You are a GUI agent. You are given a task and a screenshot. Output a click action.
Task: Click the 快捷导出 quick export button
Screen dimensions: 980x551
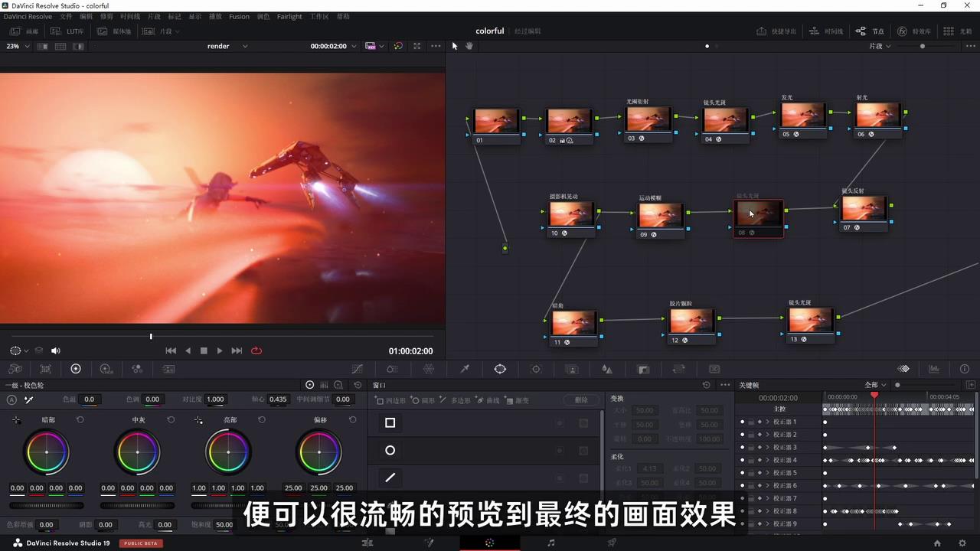[777, 31]
